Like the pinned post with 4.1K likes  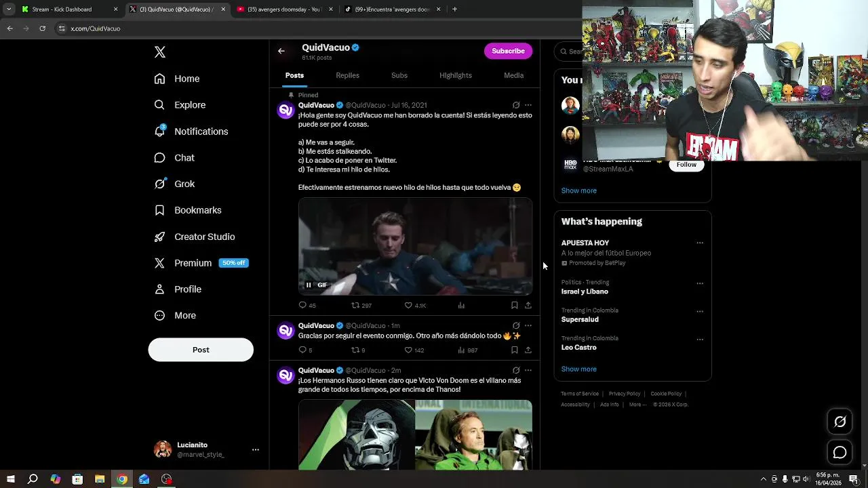pos(415,305)
